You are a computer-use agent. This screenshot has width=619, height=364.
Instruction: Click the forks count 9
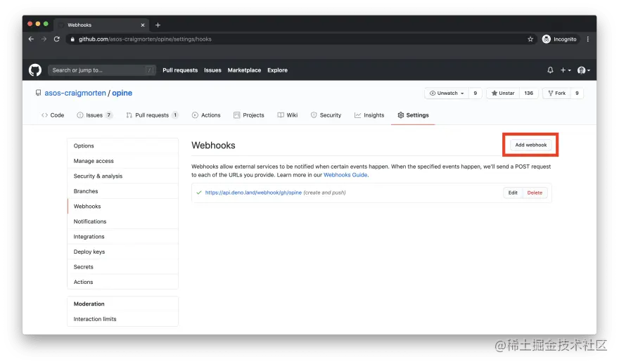577,93
